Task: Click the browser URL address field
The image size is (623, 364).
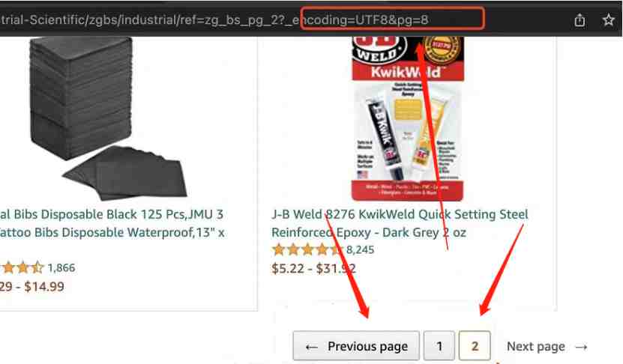Action: [278, 19]
